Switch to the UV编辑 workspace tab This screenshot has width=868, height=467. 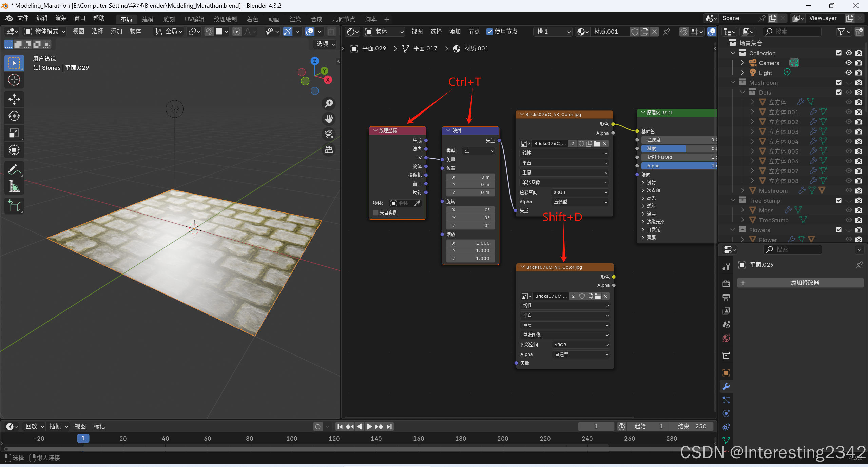[194, 19]
